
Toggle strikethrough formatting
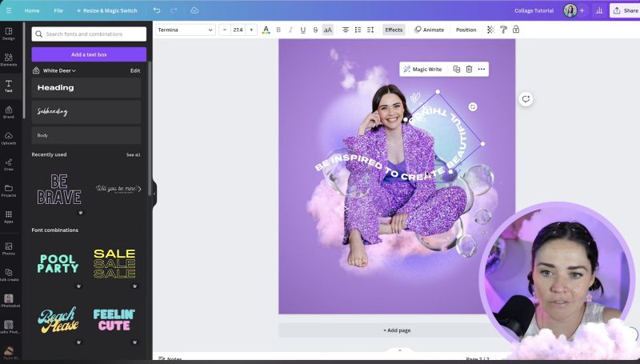coord(315,30)
